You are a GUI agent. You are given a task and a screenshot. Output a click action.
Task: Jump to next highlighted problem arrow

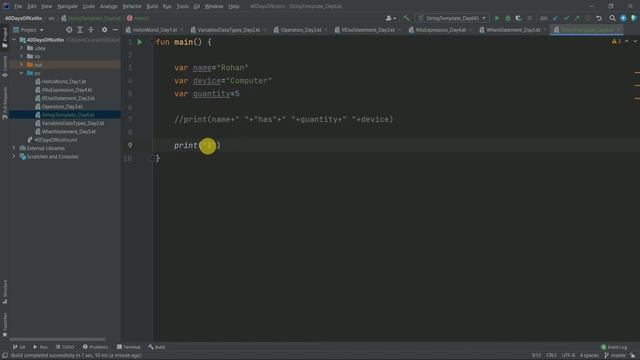click(x=635, y=42)
